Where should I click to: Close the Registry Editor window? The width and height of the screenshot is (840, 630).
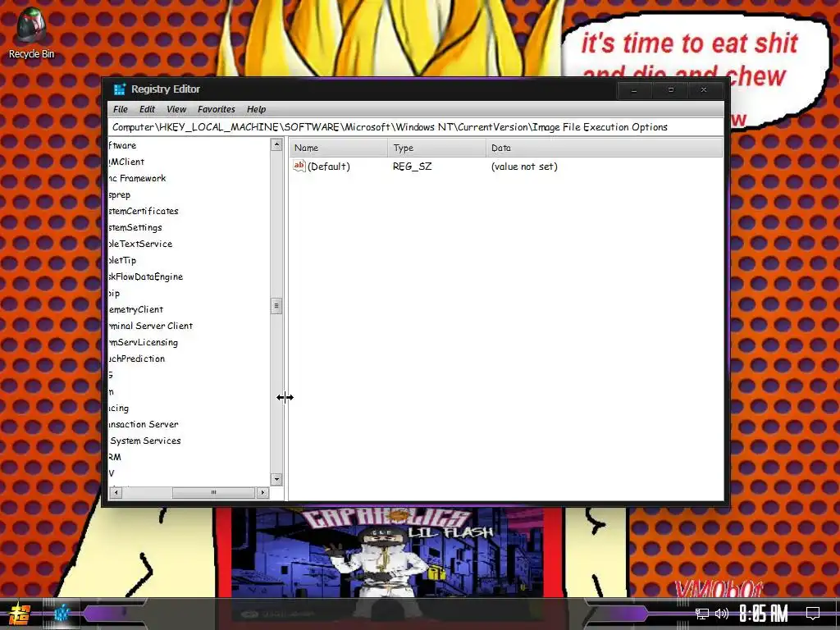point(704,90)
